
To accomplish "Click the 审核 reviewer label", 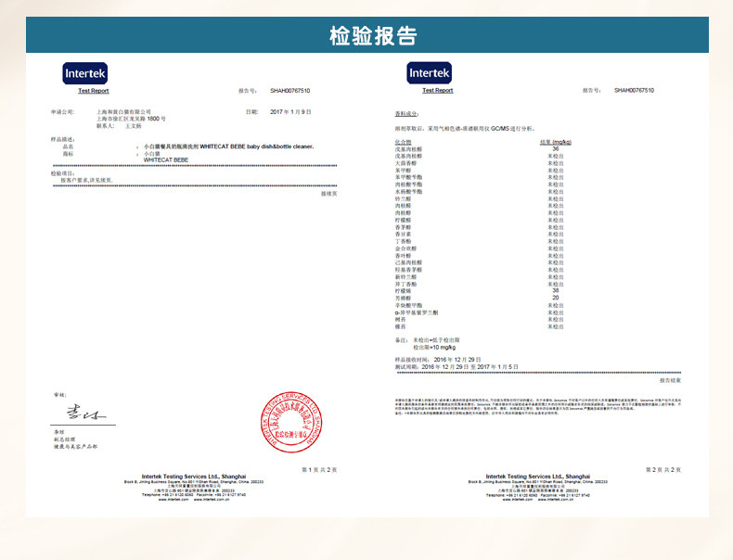I will (x=59, y=395).
